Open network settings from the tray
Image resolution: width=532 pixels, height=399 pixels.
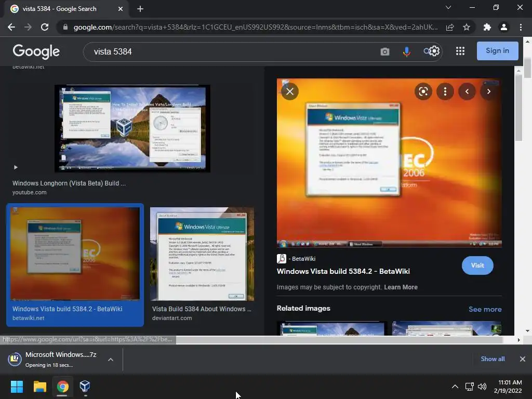[x=470, y=387]
